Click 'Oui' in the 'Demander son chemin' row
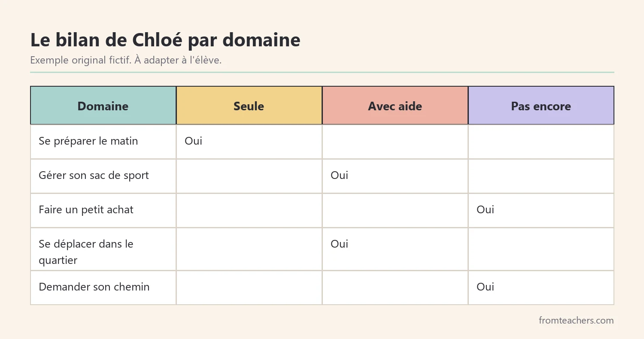 point(485,287)
